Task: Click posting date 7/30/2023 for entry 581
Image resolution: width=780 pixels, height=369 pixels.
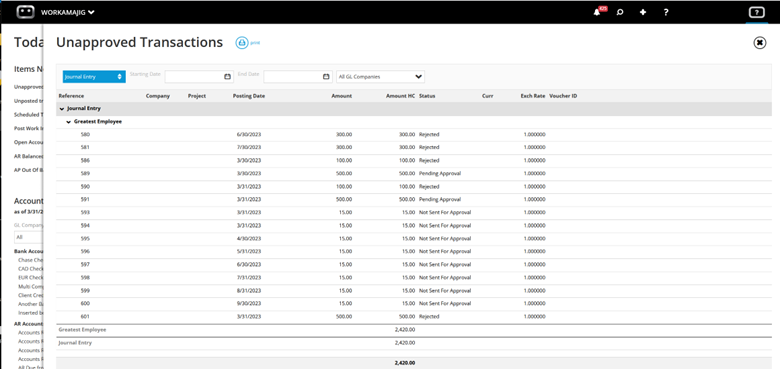Action: [x=249, y=148]
